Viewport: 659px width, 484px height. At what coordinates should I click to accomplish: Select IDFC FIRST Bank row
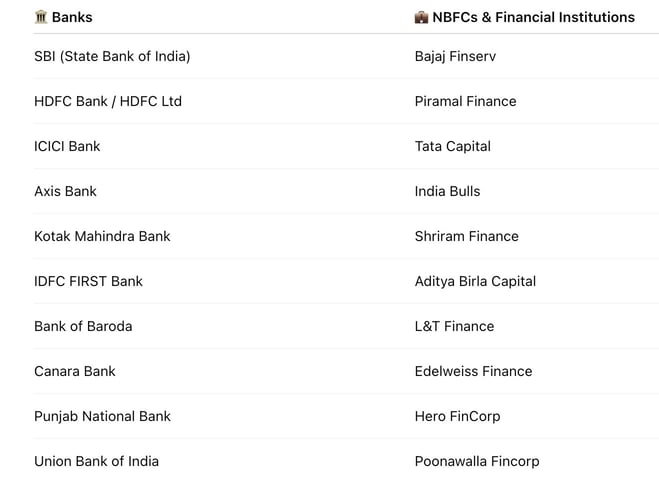coord(89,281)
